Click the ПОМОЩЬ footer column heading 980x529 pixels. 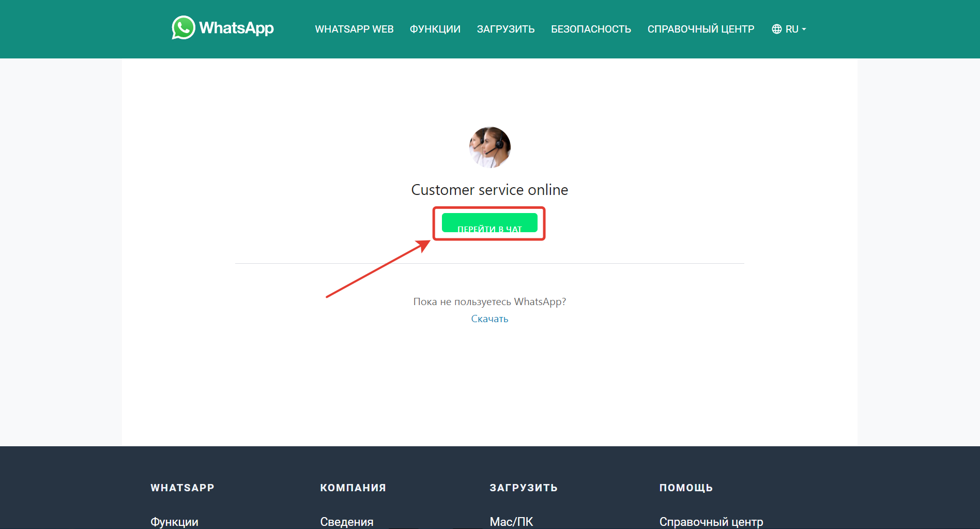(686, 488)
